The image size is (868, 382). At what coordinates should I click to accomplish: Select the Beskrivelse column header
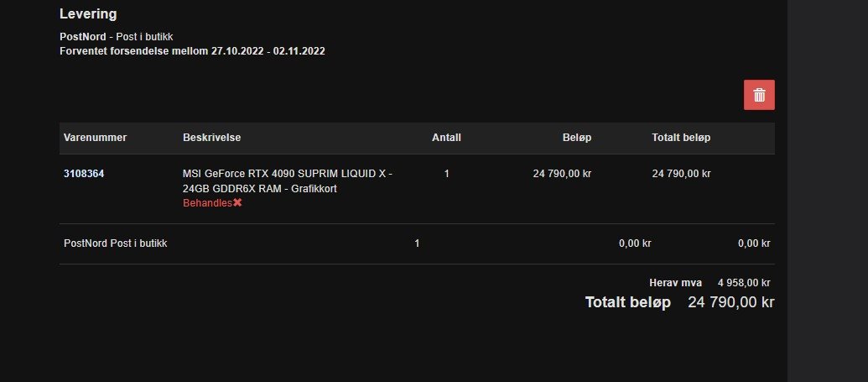pyautogui.click(x=211, y=138)
